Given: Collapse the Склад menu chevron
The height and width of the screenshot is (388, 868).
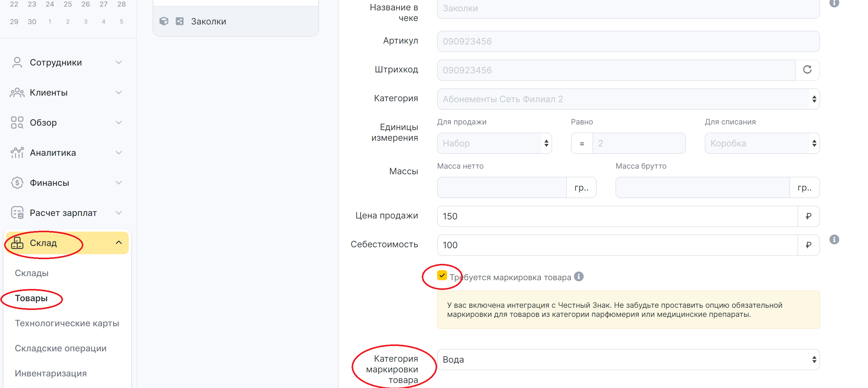Looking at the screenshot, I should pyautogui.click(x=119, y=242).
